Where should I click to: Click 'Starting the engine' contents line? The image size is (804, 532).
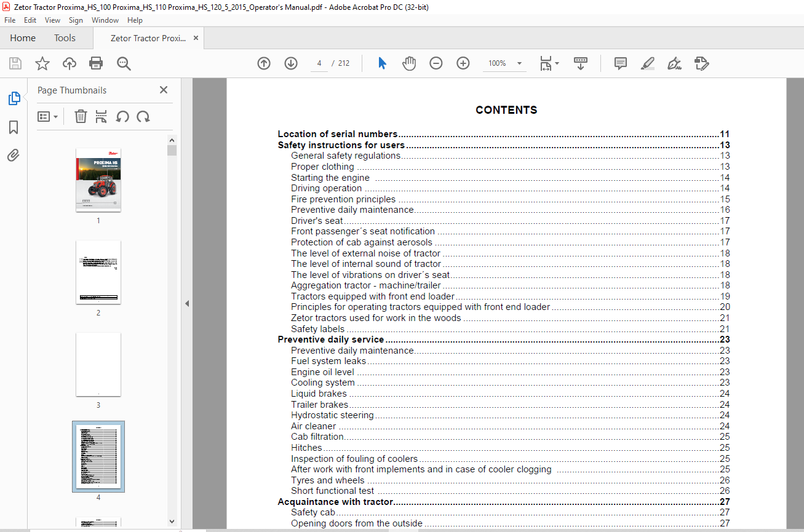(511, 178)
